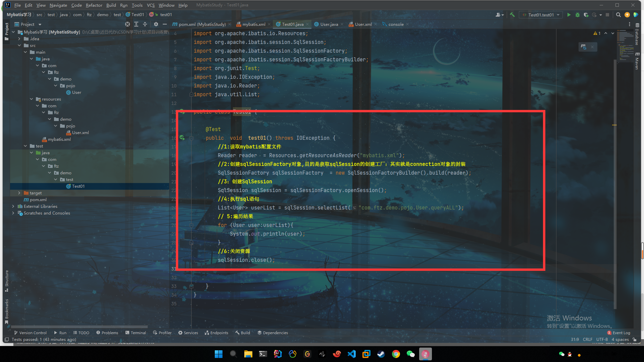This screenshot has height=362, width=644.
Task: Show recent tabs more options menu
Action: pyautogui.click(x=630, y=24)
